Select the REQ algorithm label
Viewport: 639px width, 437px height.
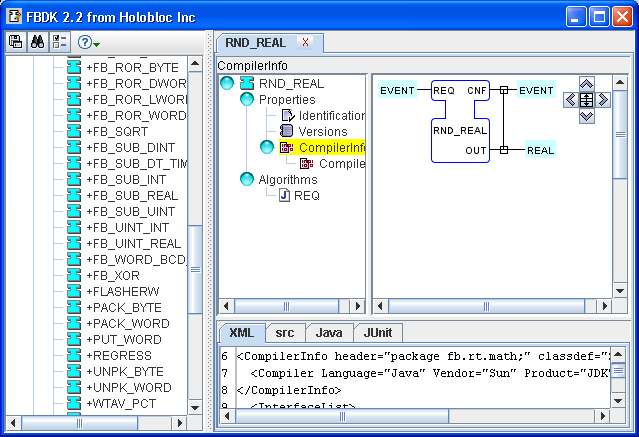[307, 196]
